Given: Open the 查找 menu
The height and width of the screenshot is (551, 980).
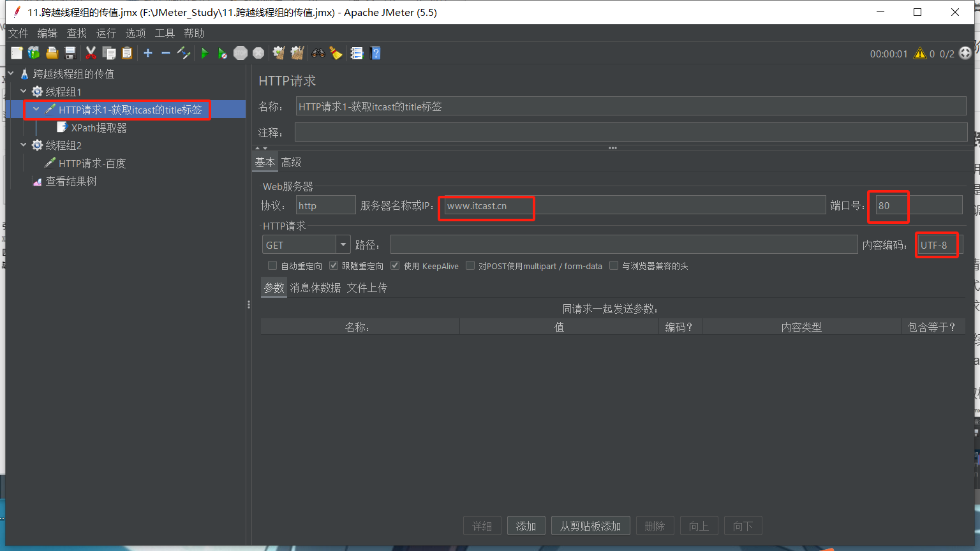Looking at the screenshot, I should 77,33.
